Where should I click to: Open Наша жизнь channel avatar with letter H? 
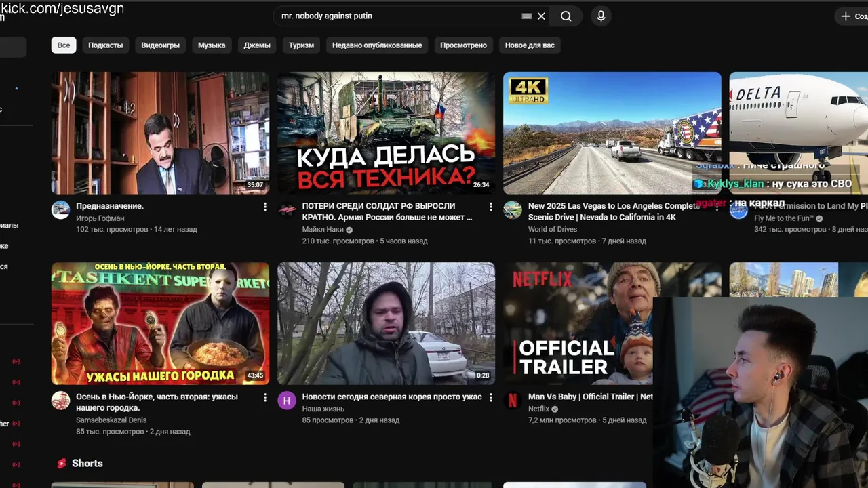pyautogui.click(x=286, y=401)
